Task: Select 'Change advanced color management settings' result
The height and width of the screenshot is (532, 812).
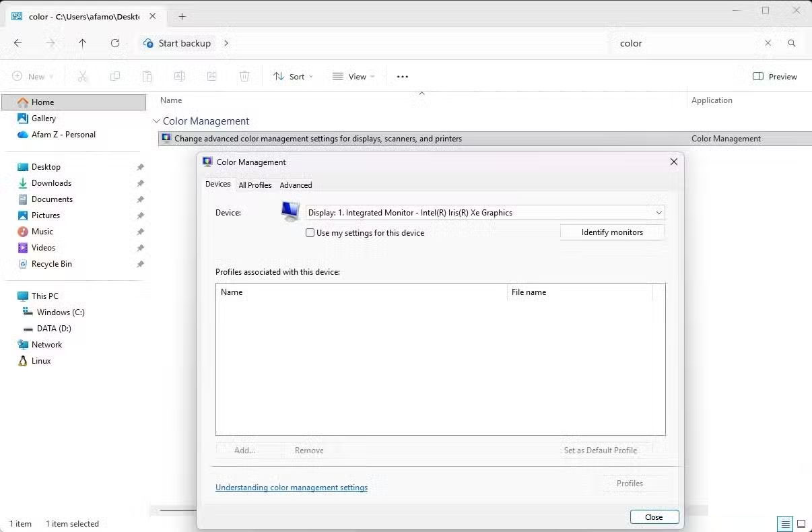Action: click(x=485, y=139)
